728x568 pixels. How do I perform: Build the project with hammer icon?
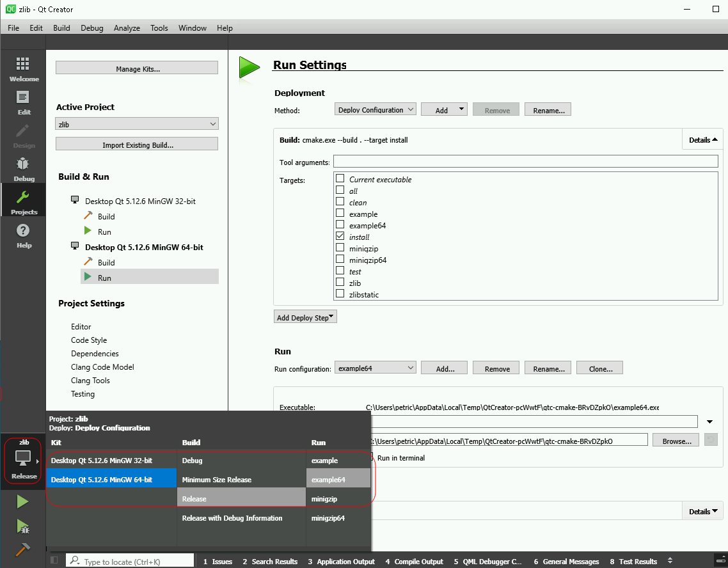[x=22, y=550]
